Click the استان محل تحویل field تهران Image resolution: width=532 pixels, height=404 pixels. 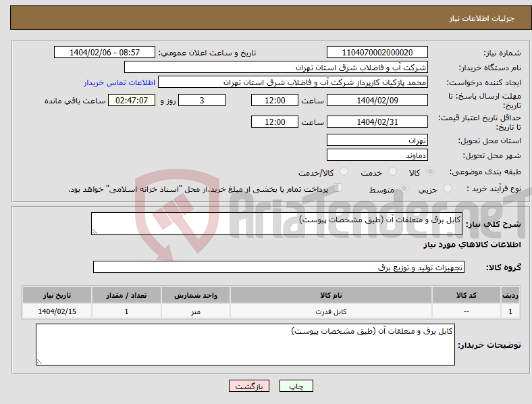click(377, 140)
